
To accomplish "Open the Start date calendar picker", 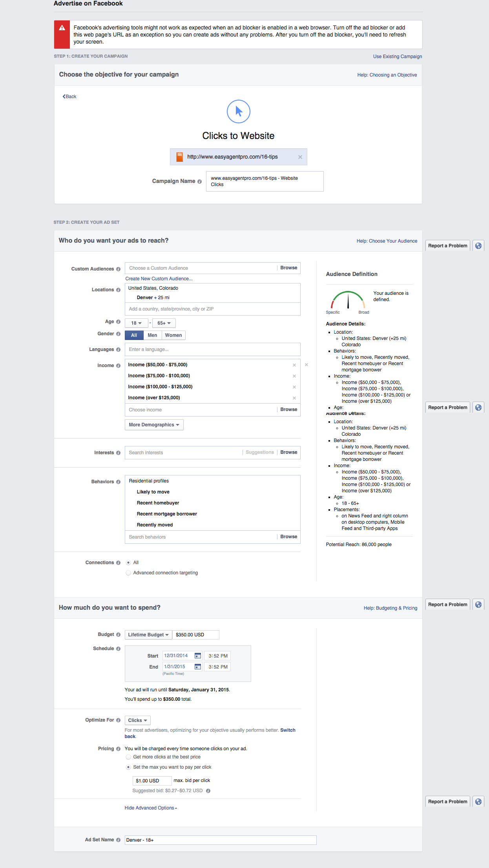I will click(198, 656).
